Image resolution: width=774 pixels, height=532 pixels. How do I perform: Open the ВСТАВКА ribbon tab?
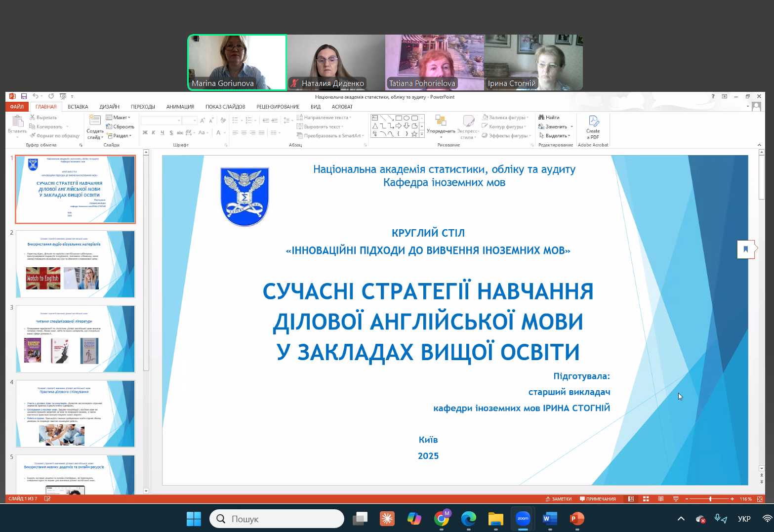click(x=78, y=107)
